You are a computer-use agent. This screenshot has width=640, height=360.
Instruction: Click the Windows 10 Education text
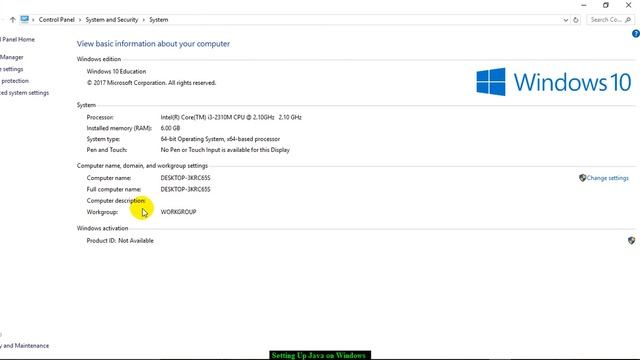pos(116,71)
